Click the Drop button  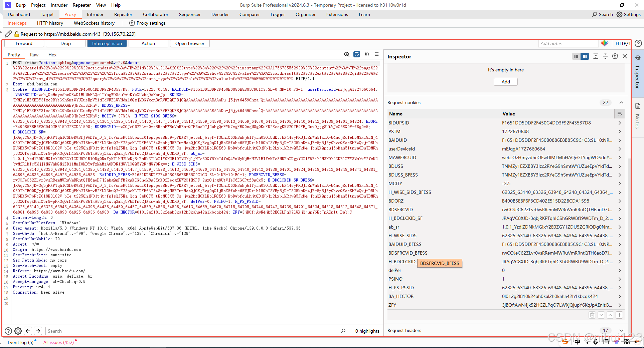tap(65, 43)
